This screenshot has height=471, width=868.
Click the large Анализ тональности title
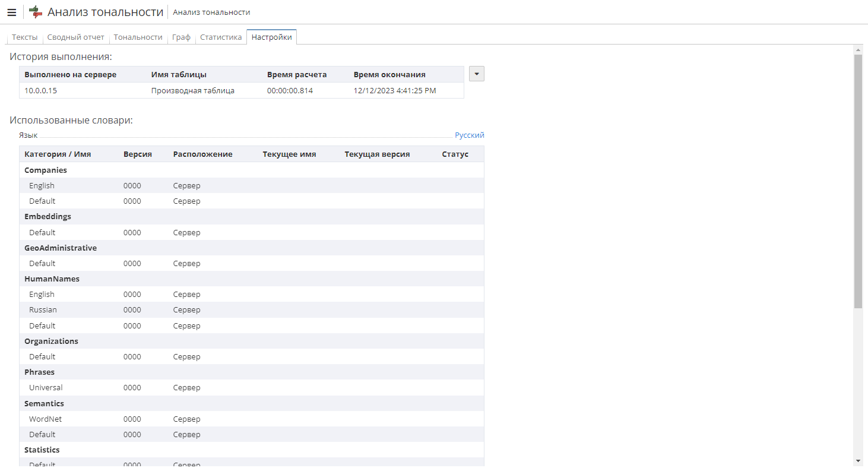pos(105,12)
